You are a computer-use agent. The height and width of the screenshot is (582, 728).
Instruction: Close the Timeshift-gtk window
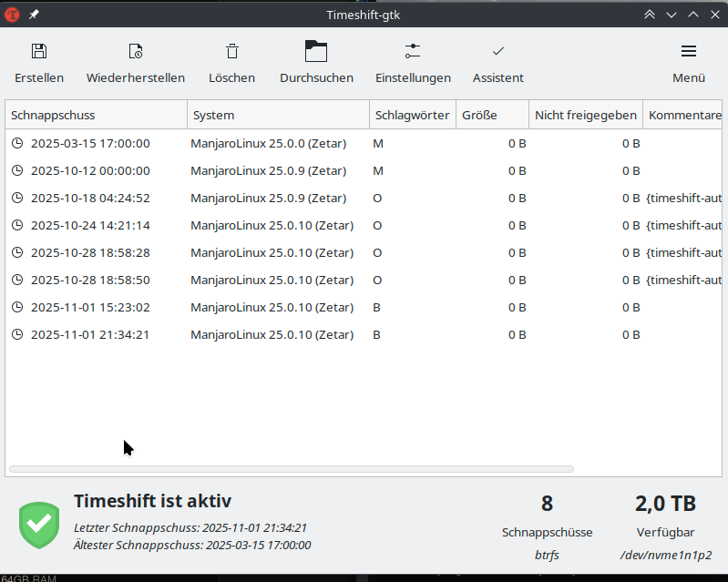[715, 15]
